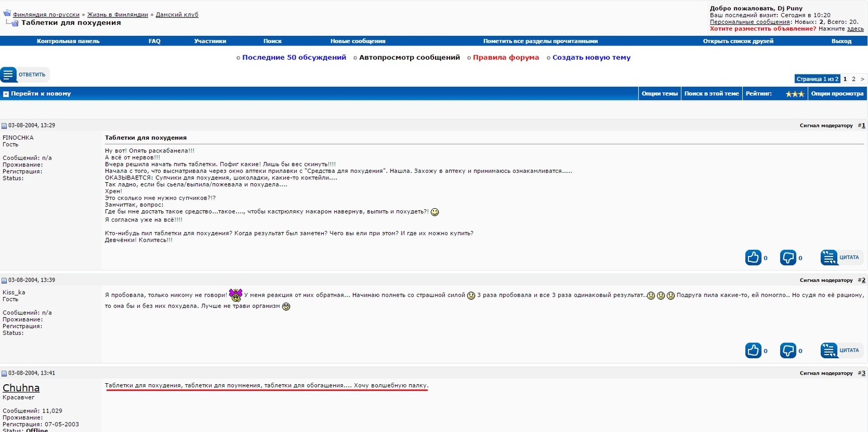Click the ОТВЕТИТЬ reply button

[x=24, y=75]
